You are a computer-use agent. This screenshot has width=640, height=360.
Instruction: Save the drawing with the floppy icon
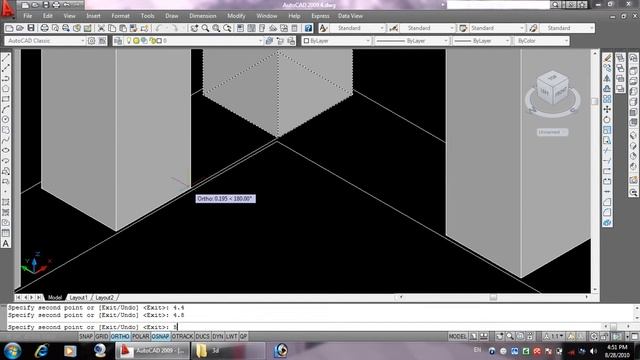31,28
